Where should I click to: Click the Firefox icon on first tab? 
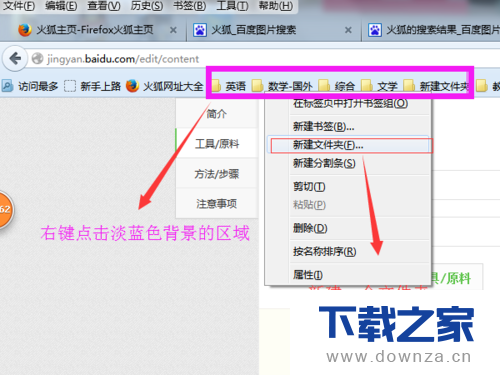25,30
